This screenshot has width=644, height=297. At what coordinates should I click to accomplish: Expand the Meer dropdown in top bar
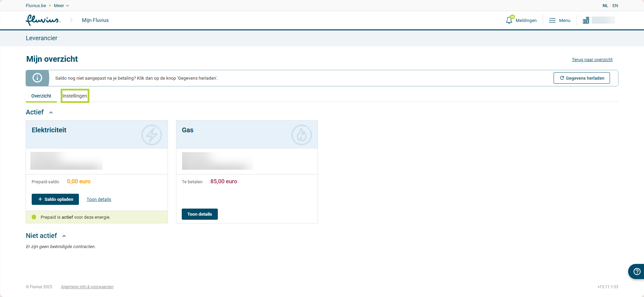61,6
